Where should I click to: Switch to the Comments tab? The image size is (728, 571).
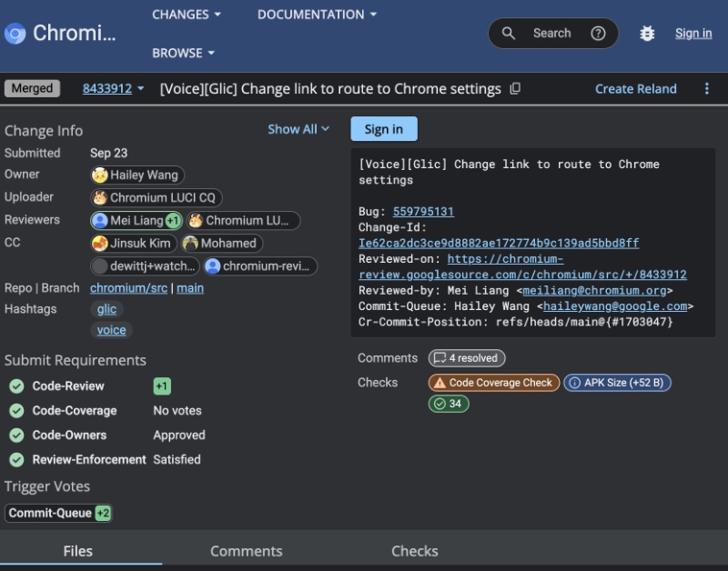[246, 551]
